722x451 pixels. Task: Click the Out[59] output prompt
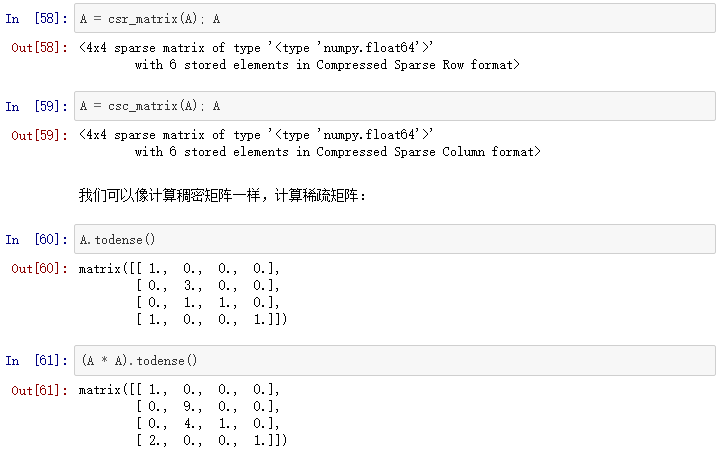tap(36, 135)
